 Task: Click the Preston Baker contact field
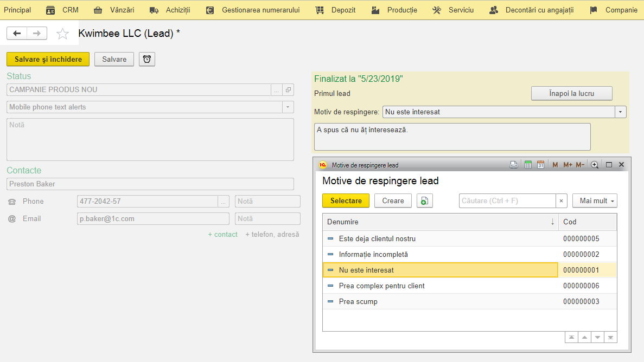point(150,184)
